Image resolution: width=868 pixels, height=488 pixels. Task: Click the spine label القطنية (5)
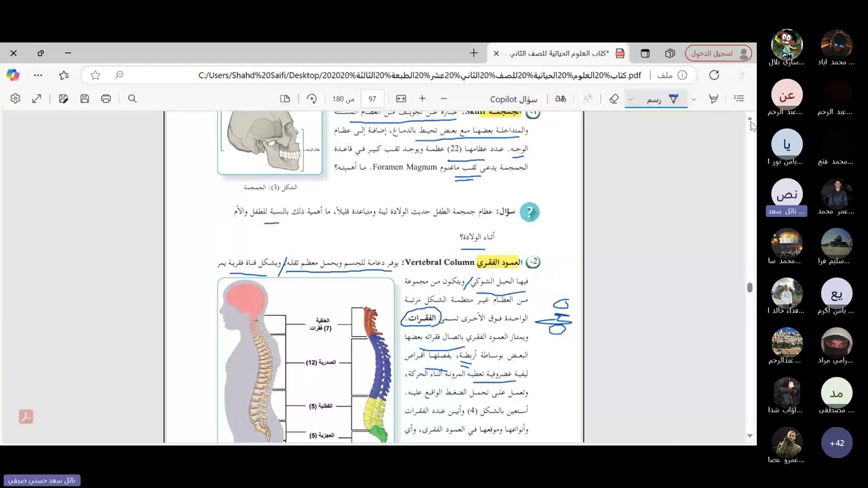click(321, 406)
